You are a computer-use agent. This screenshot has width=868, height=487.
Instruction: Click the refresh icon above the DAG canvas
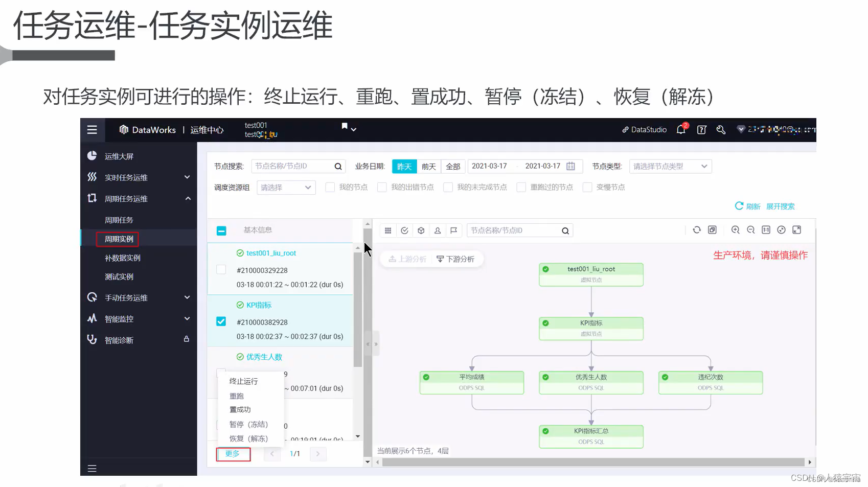point(697,230)
